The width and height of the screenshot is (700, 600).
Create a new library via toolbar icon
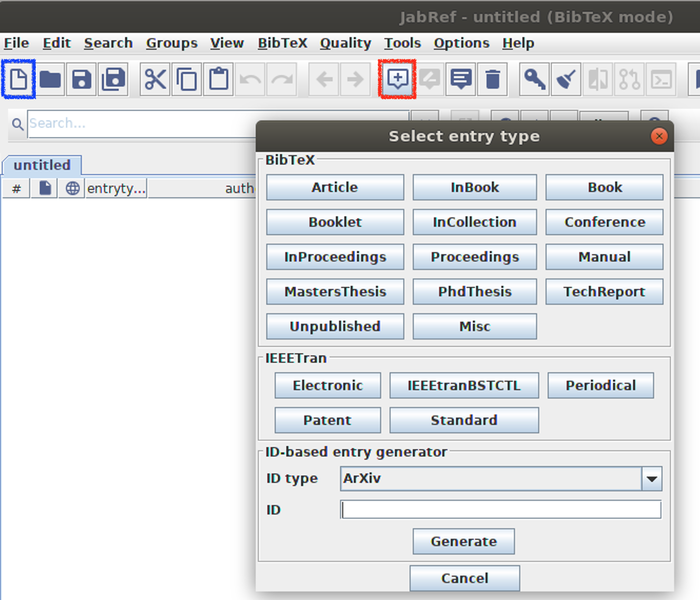tap(18, 79)
